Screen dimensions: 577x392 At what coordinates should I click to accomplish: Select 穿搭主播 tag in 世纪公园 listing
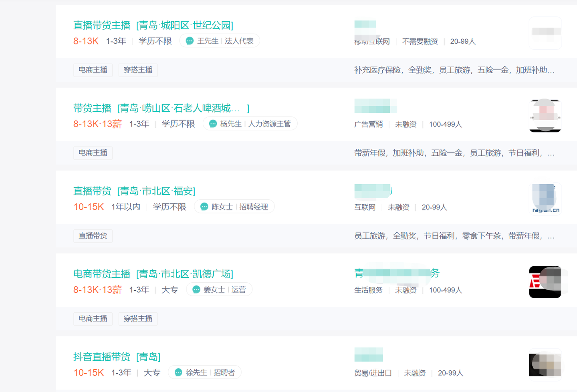click(x=138, y=70)
